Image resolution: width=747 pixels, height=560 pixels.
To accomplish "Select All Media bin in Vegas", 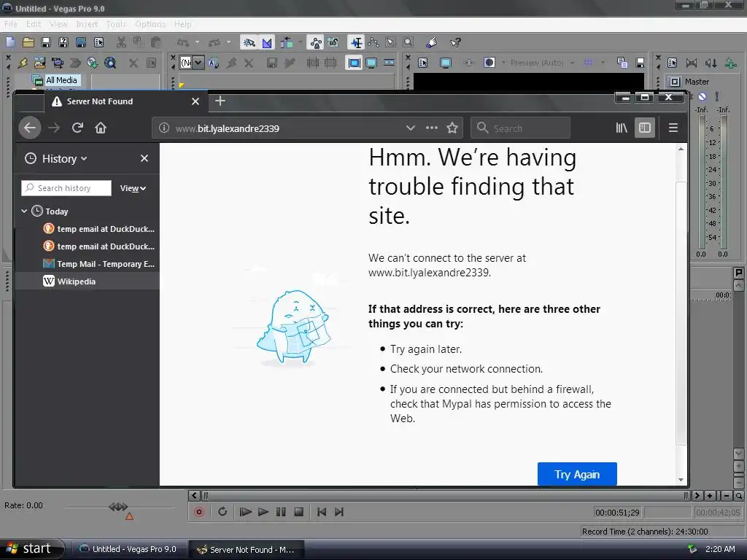I will pyautogui.click(x=61, y=80).
